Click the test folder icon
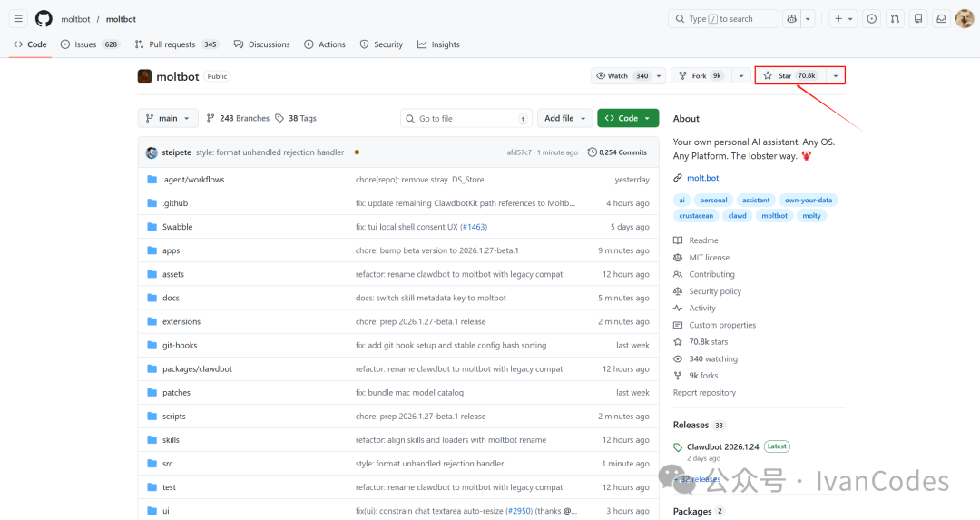Image resolution: width=980 pixels, height=520 pixels. click(x=152, y=487)
